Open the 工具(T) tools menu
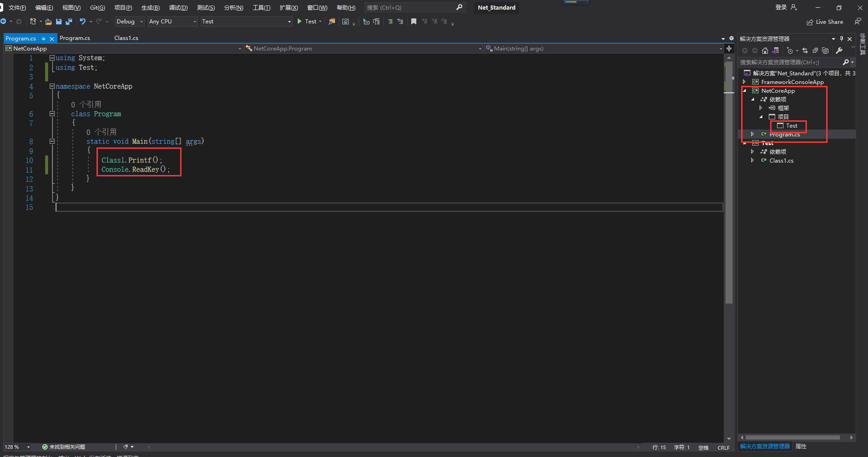868x457 pixels. (261, 7)
